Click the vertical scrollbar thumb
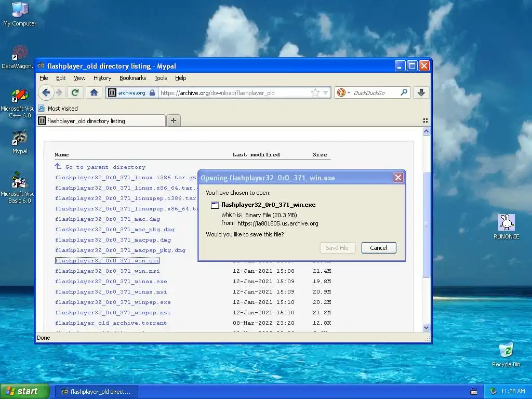 pos(426,224)
